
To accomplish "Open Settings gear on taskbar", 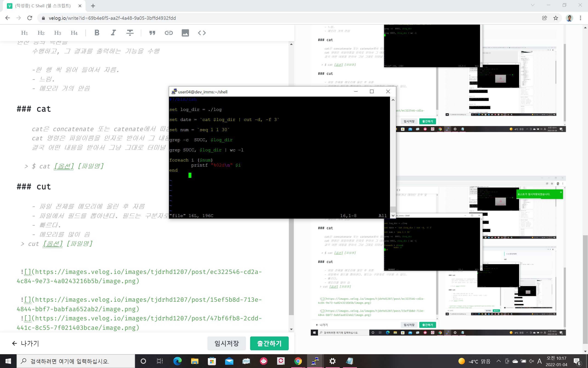I will tap(333, 361).
